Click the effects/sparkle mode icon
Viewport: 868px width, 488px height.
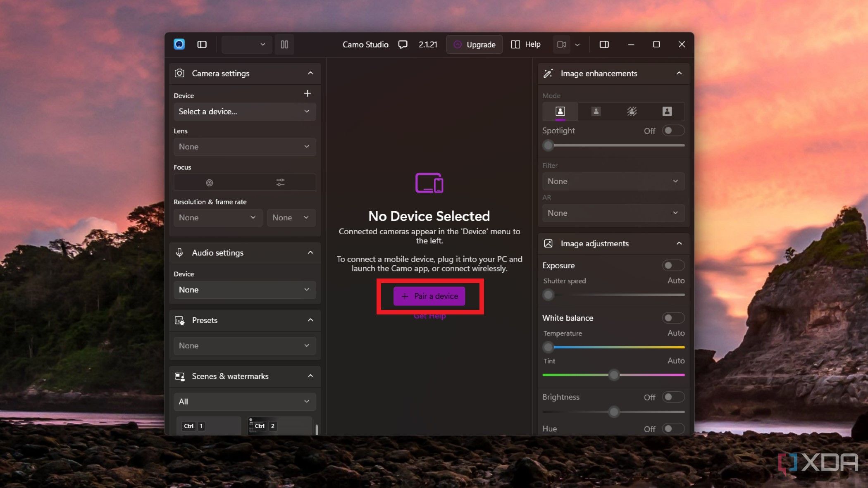click(631, 112)
